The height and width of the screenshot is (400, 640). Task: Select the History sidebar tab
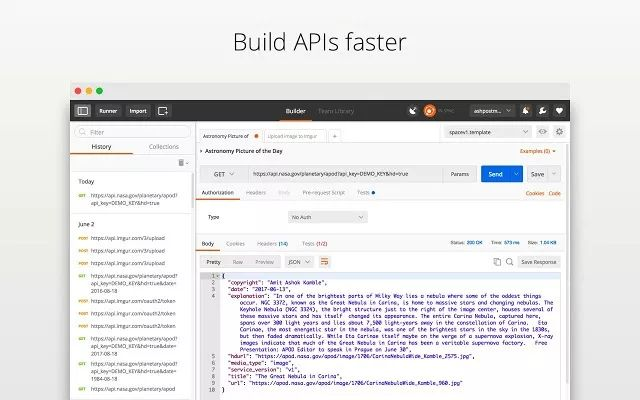point(101,147)
